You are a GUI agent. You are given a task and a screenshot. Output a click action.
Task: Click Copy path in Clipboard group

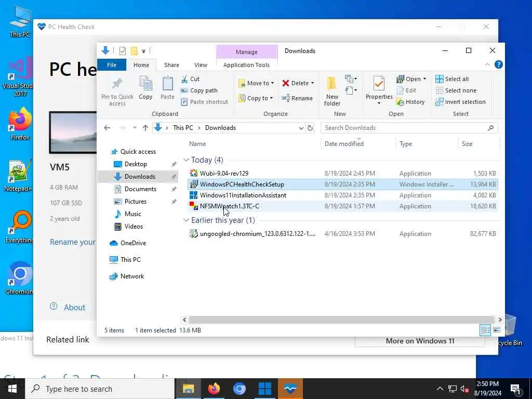pos(199,90)
